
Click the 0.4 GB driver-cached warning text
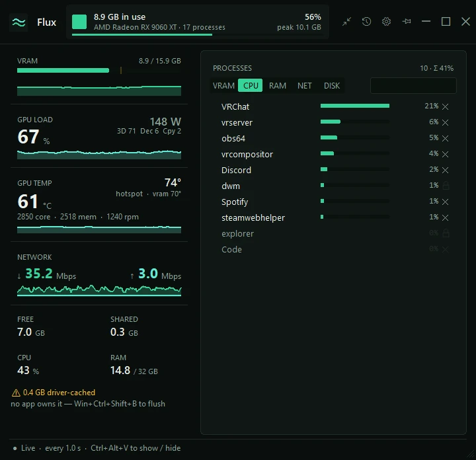tap(59, 393)
